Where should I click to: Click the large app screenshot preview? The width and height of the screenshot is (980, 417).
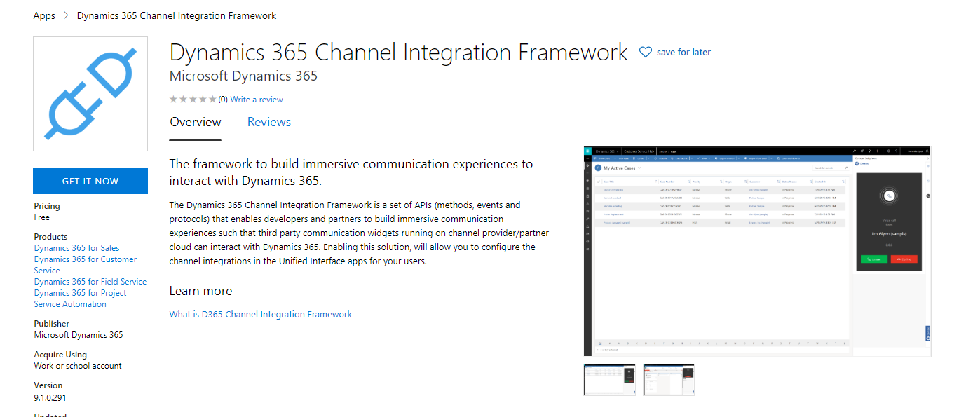click(x=757, y=252)
